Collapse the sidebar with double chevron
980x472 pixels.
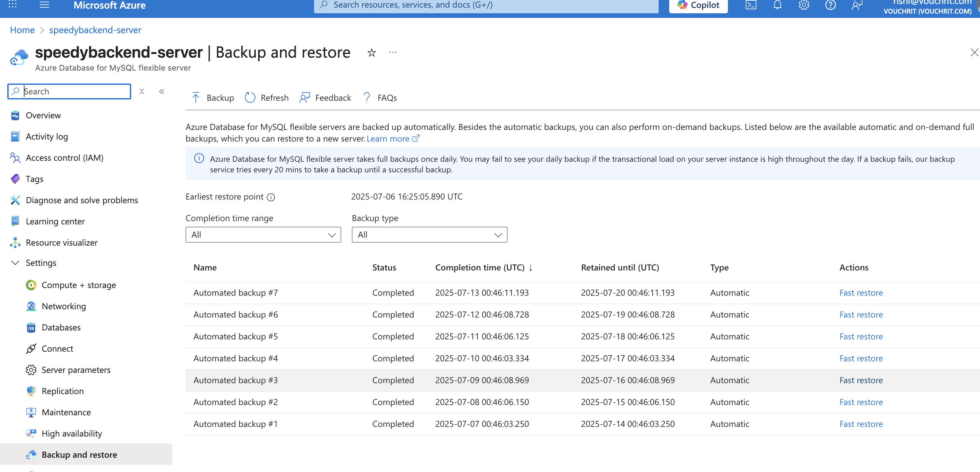[162, 91]
